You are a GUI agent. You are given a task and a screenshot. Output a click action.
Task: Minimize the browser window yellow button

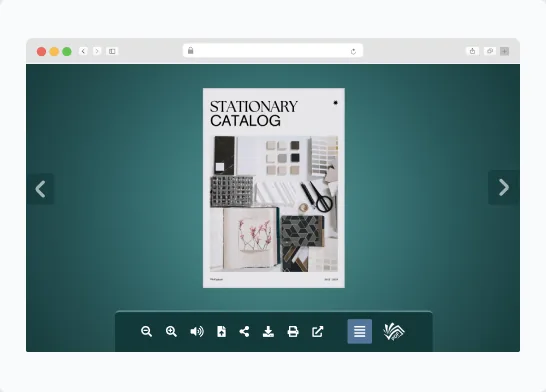point(54,52)
